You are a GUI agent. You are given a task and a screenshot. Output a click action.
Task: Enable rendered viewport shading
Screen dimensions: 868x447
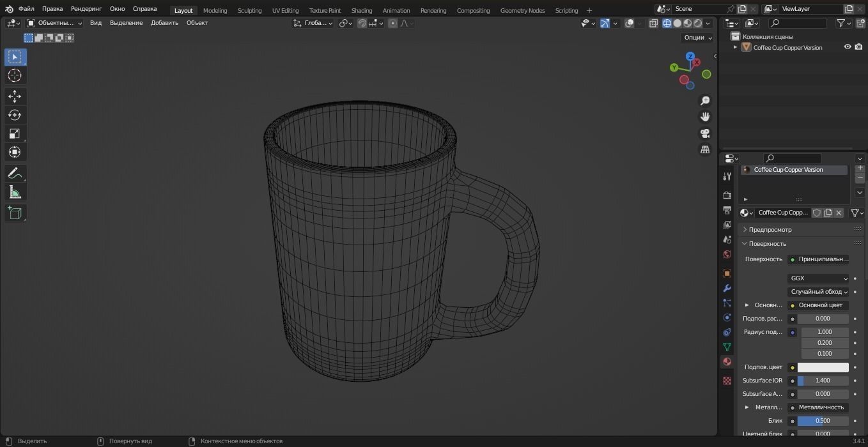pyautogui.click(x=698, y=23)
